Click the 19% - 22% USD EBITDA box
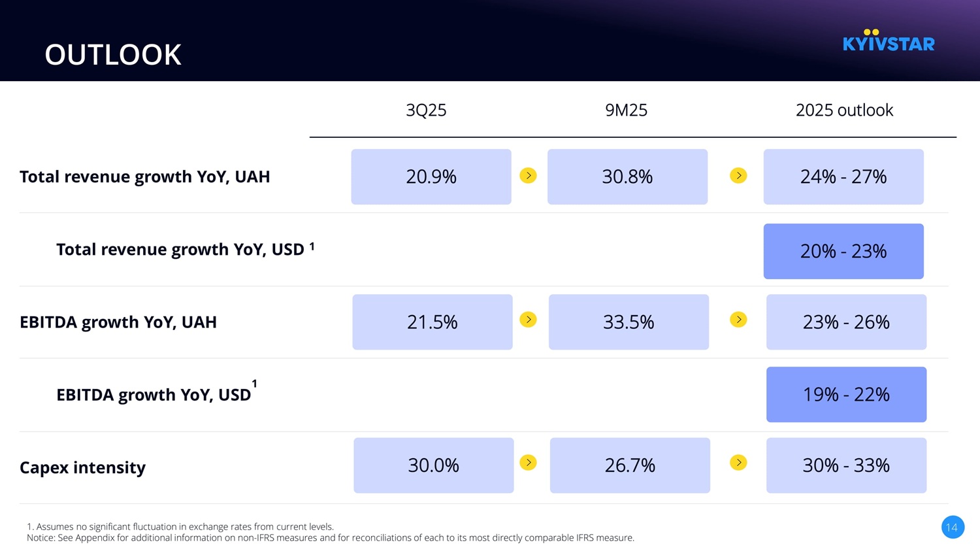980x551 pixels. tap(846, 395)
